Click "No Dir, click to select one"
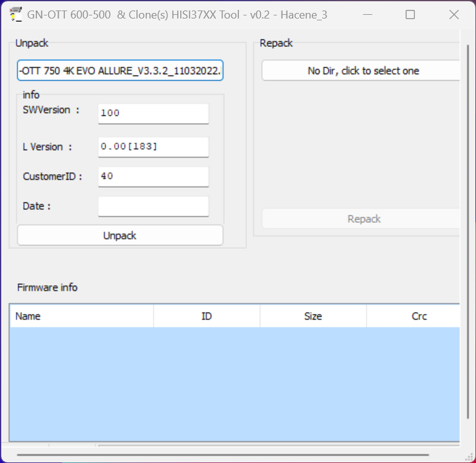The image size is (476, 463). click(362, 71)
